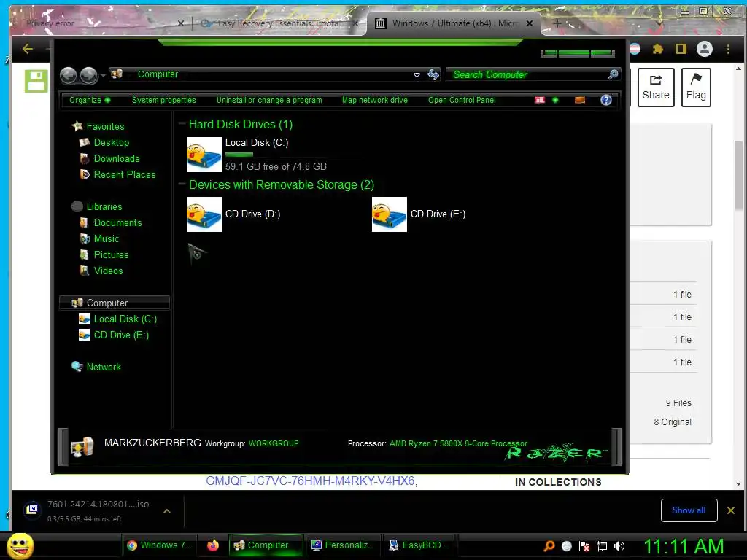Open the Downloads folder
Image resolution: width=747 pixels, height=560 pixels.
click(x=116, y=158)
